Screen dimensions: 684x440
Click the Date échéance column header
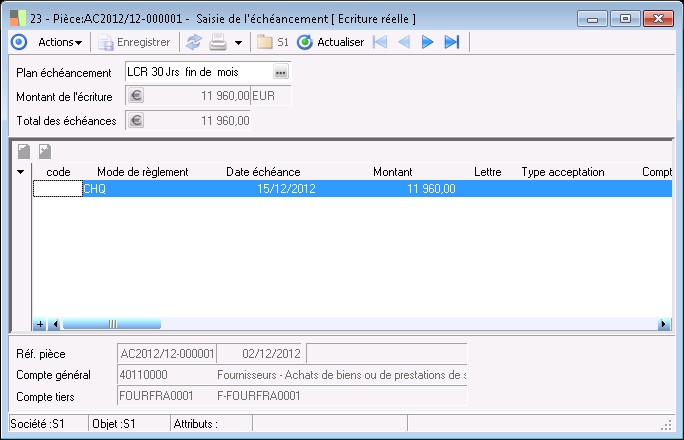pyautogui.click(x=263, y=172)
